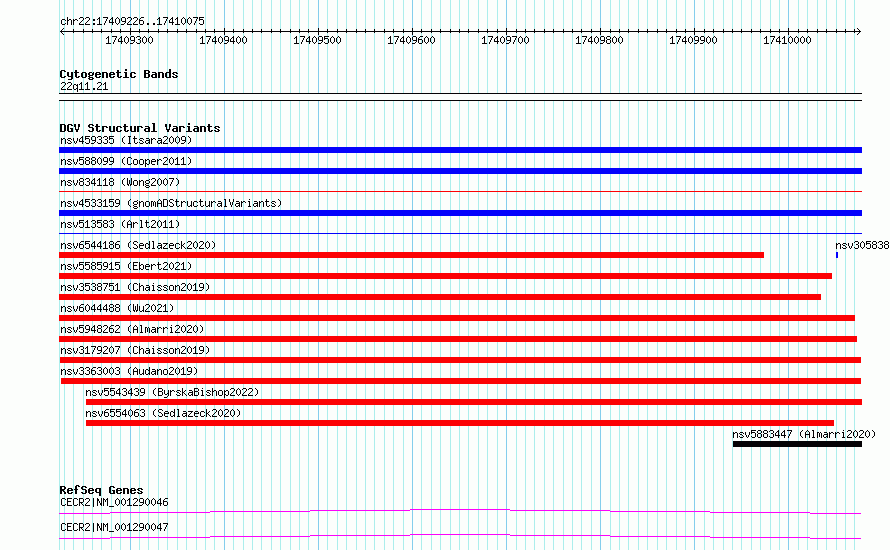Click the Cytogenetic Bands track title

tap(119, 74)
